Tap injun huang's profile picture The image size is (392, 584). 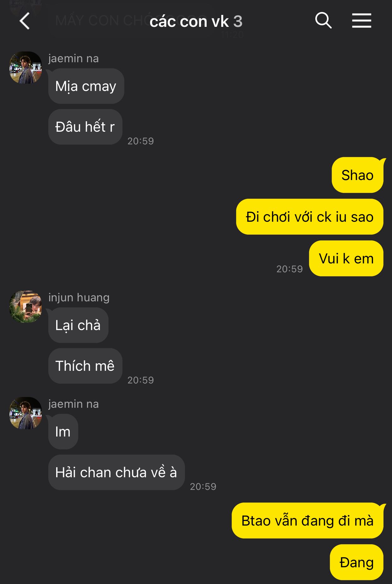[x=26, y=307]
